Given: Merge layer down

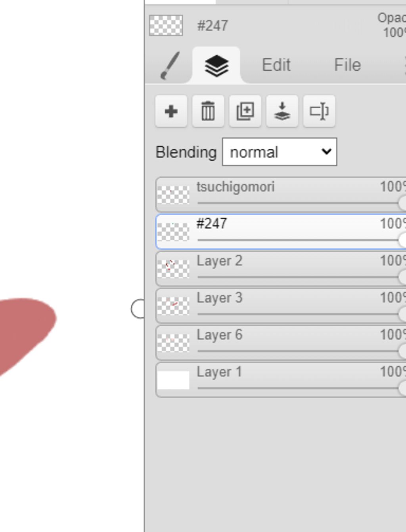Looking at the screenshot, I should (282, 111).
